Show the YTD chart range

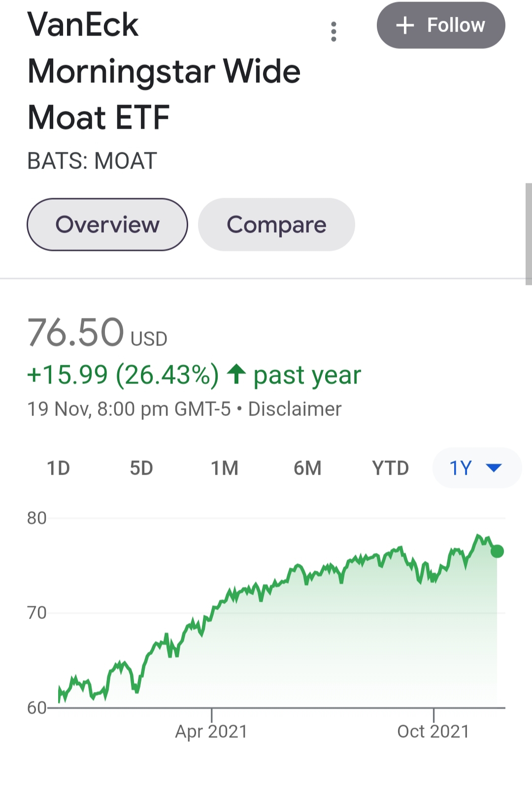pyautogui.click(x=390, y=468)
